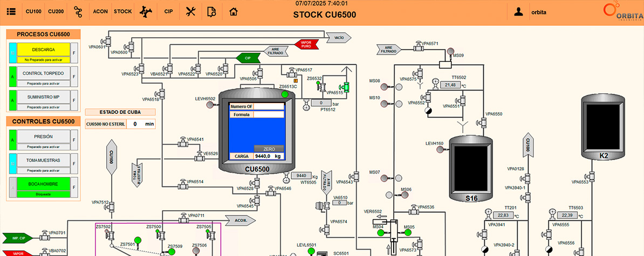Go to the home screen icon
644x256 pixels.
(x=234, y=11)
